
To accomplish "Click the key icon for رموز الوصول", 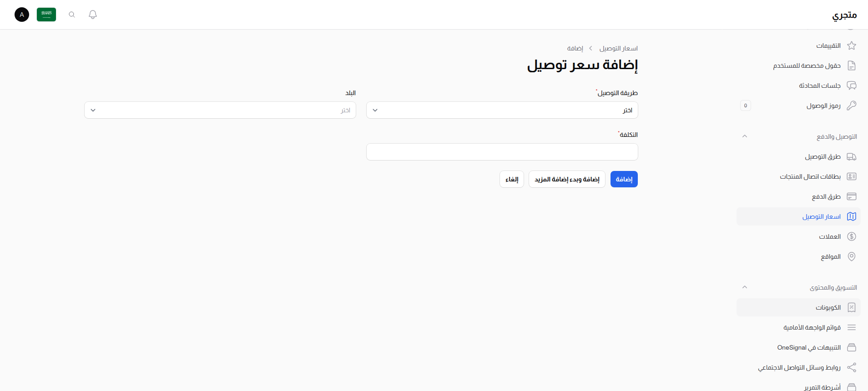I will tap(852, 105).
